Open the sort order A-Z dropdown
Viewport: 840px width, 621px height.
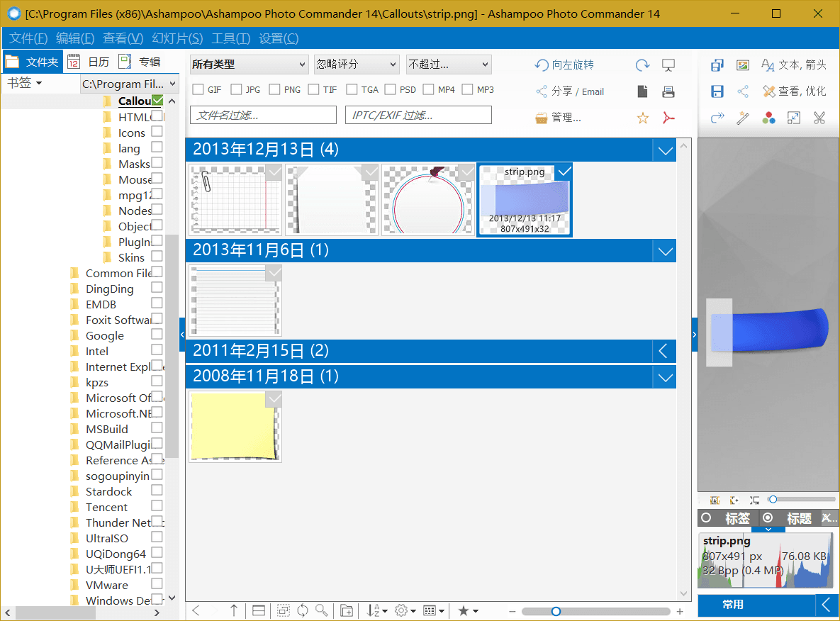[x=377, y=610]
